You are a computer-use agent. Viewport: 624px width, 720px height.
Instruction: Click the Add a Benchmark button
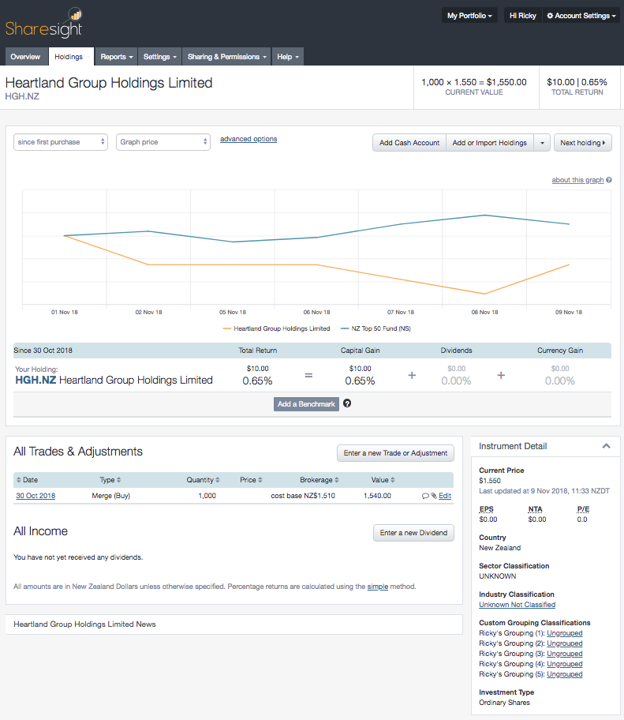pyautogui.click(x=306, y=404)
